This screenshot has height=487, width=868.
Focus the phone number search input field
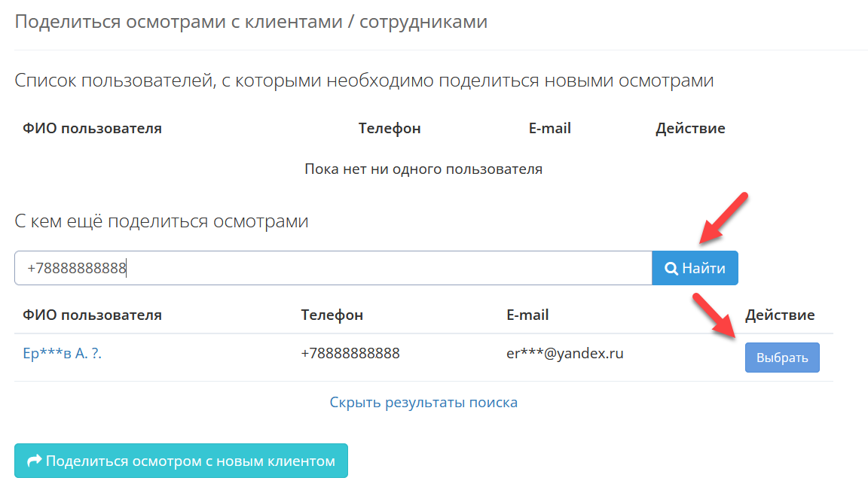point(332,268)
